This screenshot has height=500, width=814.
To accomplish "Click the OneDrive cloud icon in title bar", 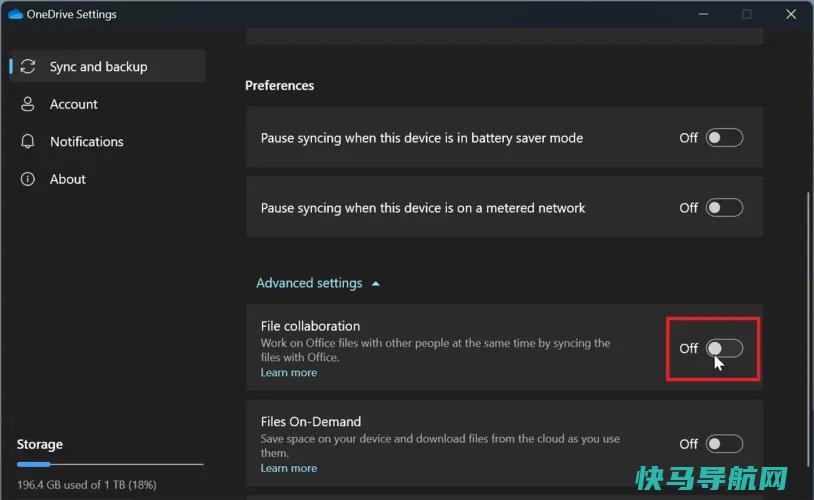I will point(16,14).
